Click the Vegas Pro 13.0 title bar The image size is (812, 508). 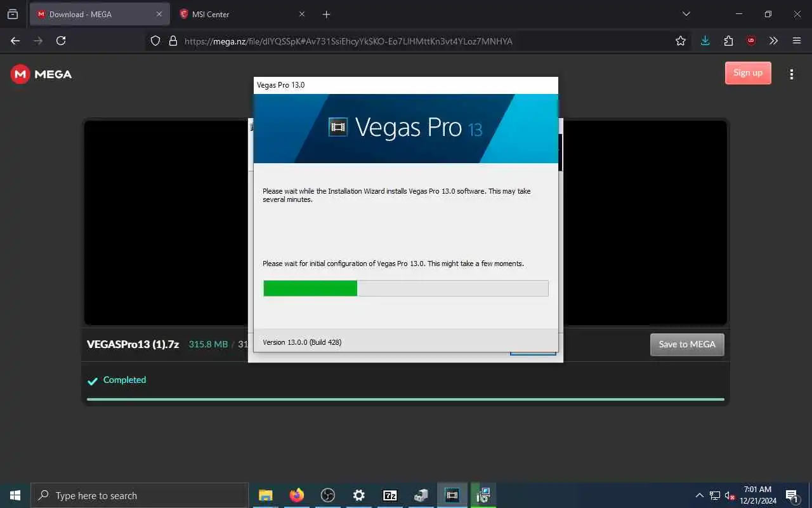406,85
